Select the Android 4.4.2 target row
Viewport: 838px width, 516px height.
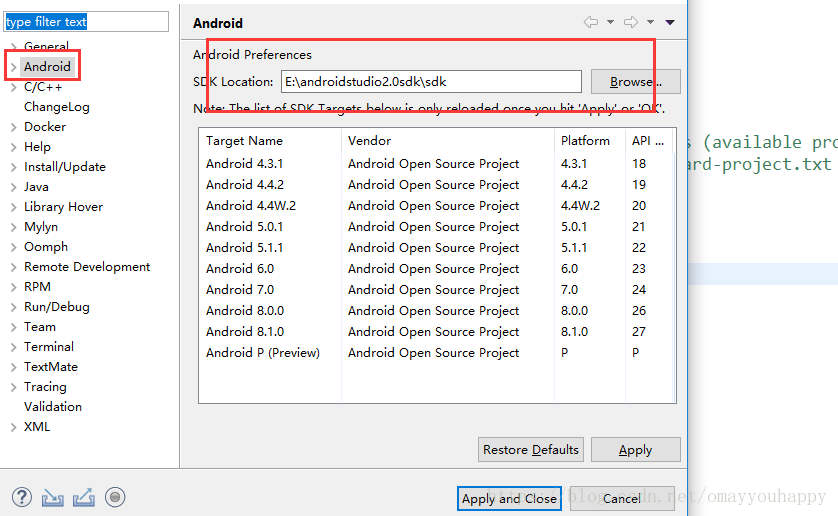click(437, 184)
